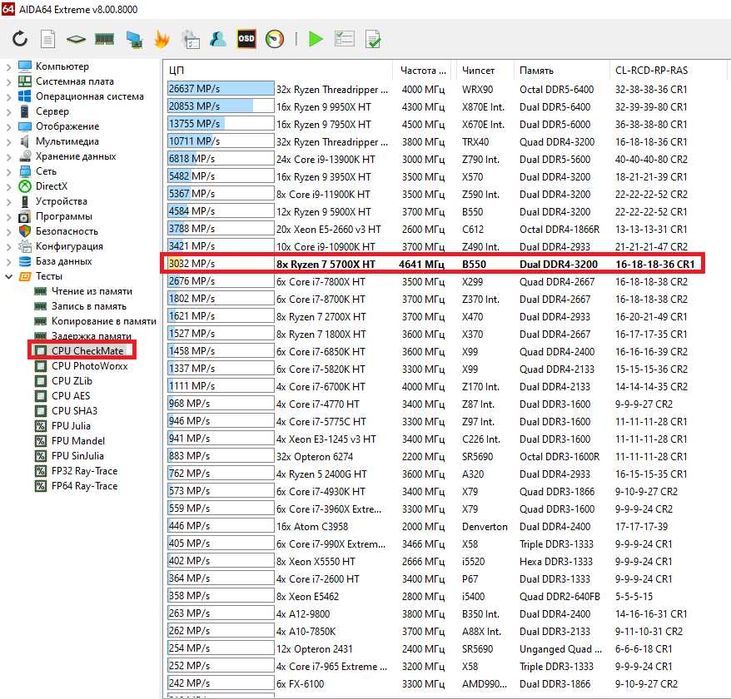Expand the Конфигурация node arrow
This screenshot has height=699, width=731.
(8, 246)
